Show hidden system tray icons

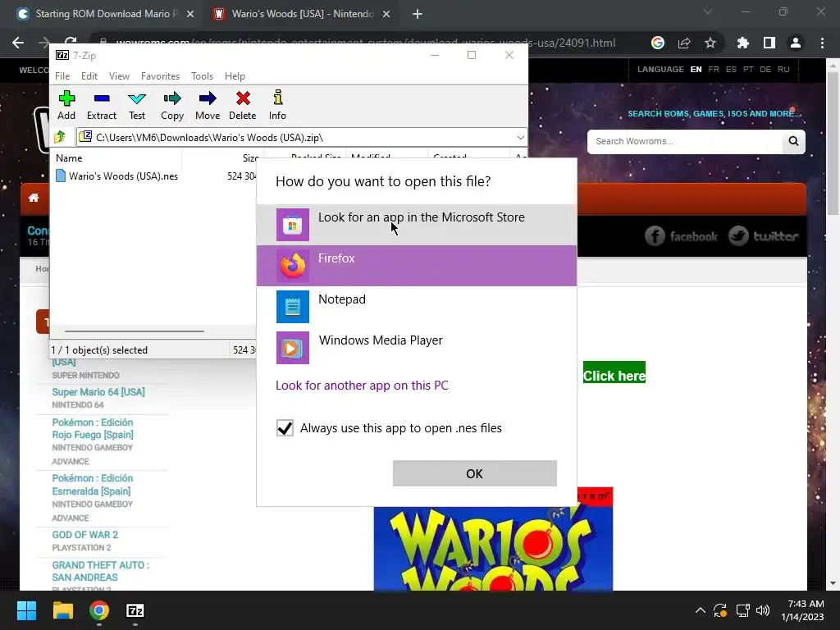(x=701, y=610)
